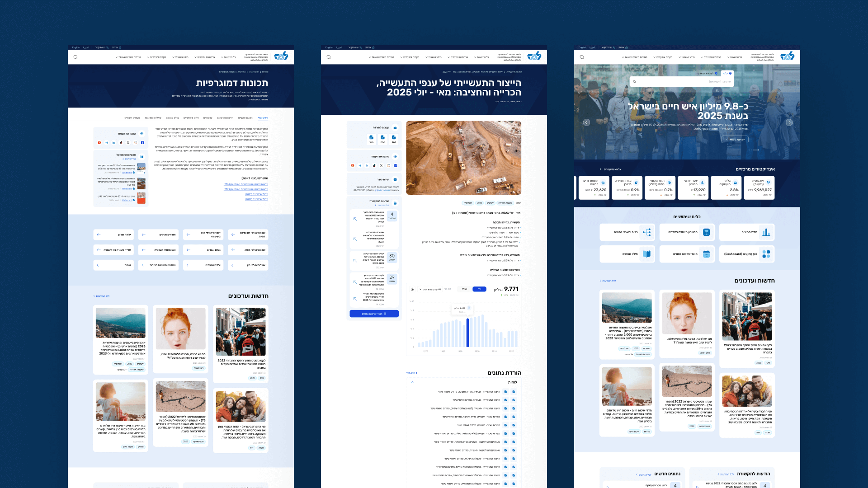The image size is (868, 488).
Task: Open the ילודה ופריון topic card
Action: [x=113, y=235]
